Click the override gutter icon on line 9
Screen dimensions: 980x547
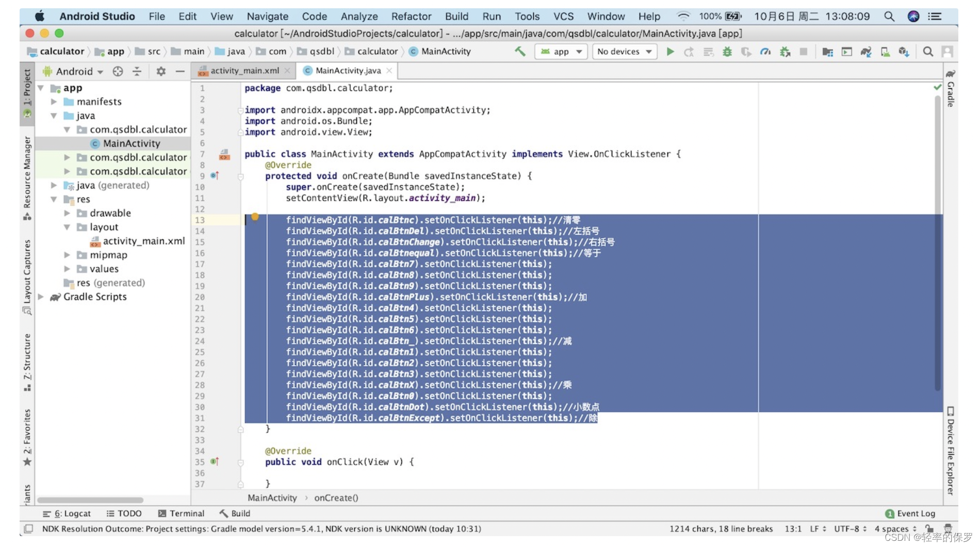coord(215,175)
